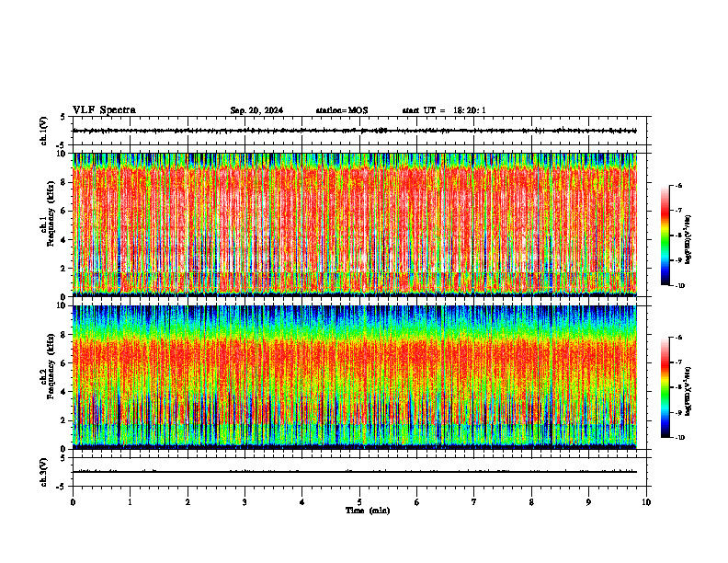Click the time axis tick label "4"
The image size is (728, 563).
click(x=302, y=502)
